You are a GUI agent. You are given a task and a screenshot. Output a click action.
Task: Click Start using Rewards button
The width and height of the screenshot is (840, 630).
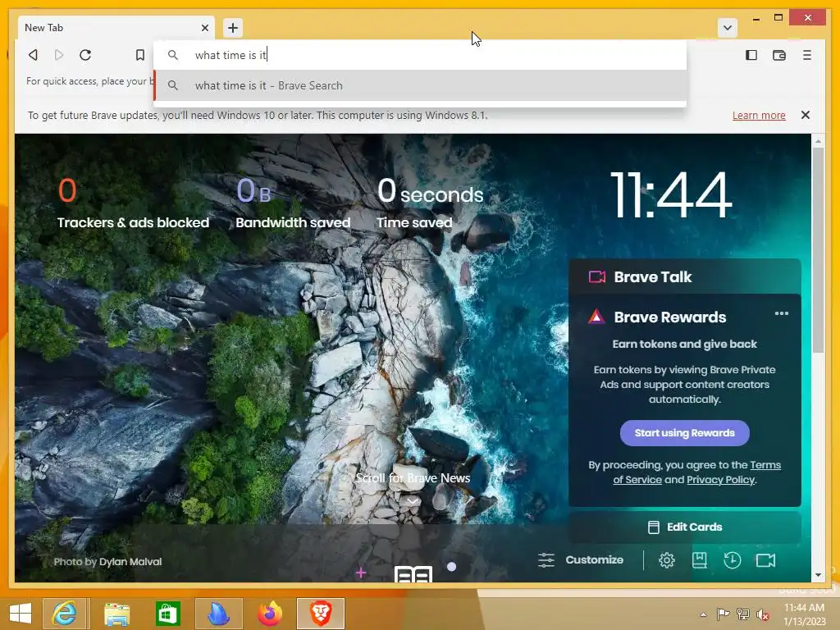685,433
